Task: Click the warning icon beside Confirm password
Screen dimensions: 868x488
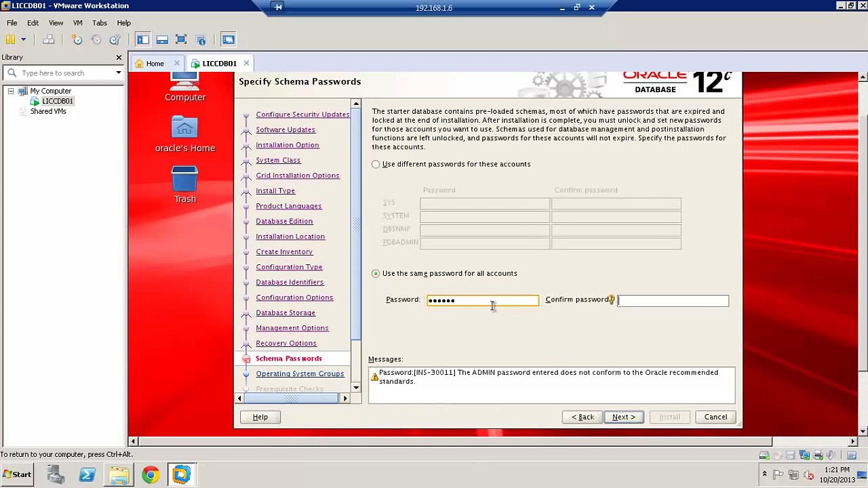Action: pyautogui.click(x=611, y=300)
